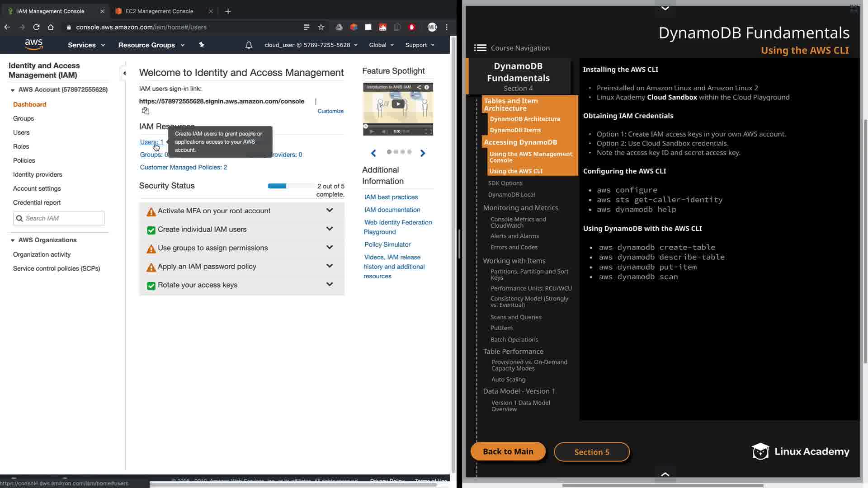Click the Search IAM field

tap(63, 218)
